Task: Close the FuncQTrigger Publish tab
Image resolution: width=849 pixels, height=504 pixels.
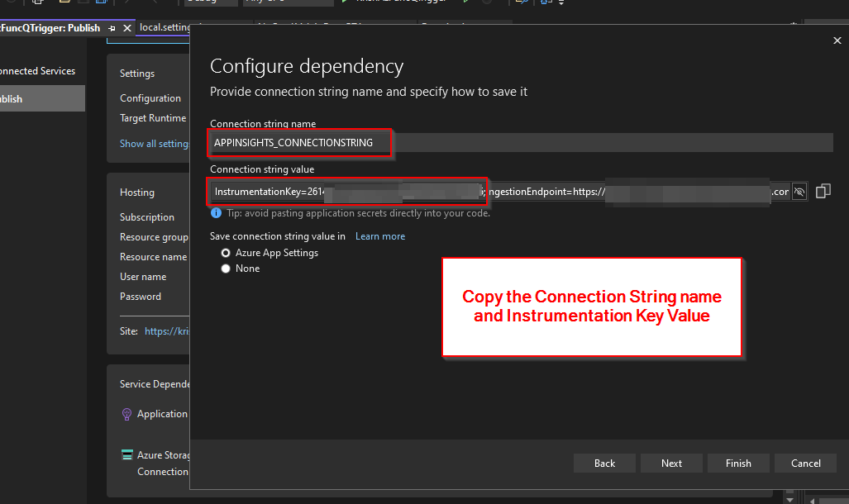Action: click(x=127, y=28)
